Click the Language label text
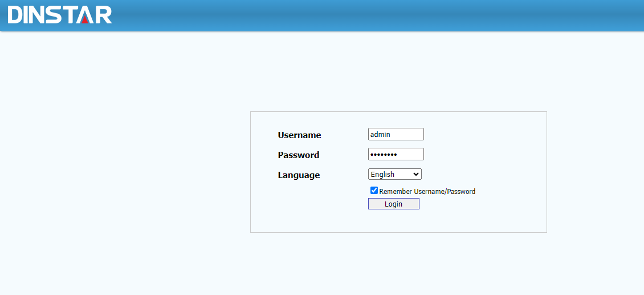 [299, 175]
